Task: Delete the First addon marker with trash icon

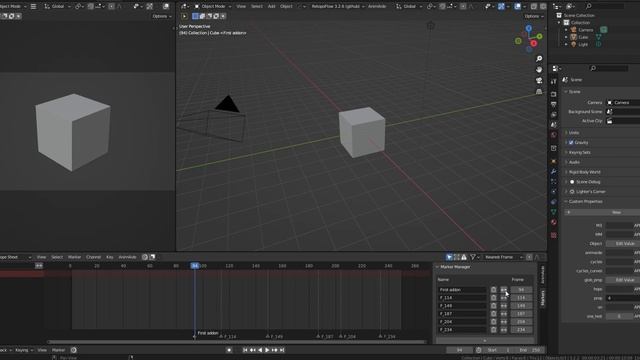Action: pyautogui.click(x=493, y=290)
